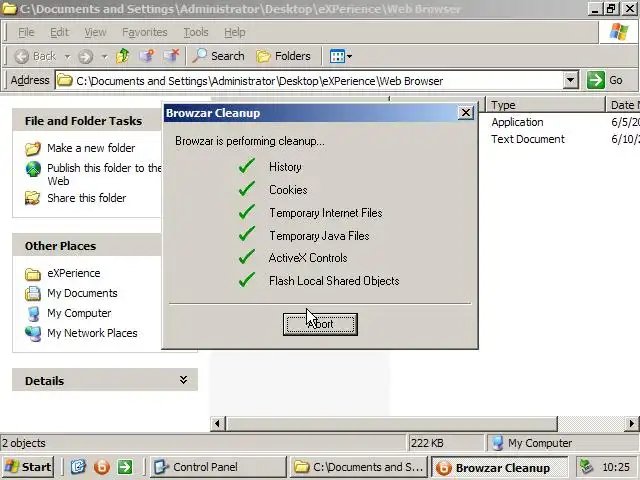Click the Delete toolbar icon with red X
640x480 pixels.
pos(171,56)
